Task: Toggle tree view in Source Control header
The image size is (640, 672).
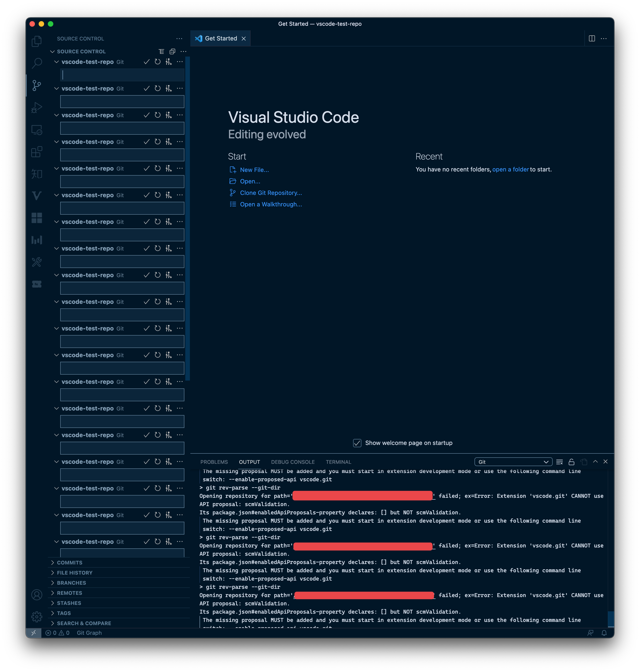Action: pyautogui.click(x=162, y=51)
